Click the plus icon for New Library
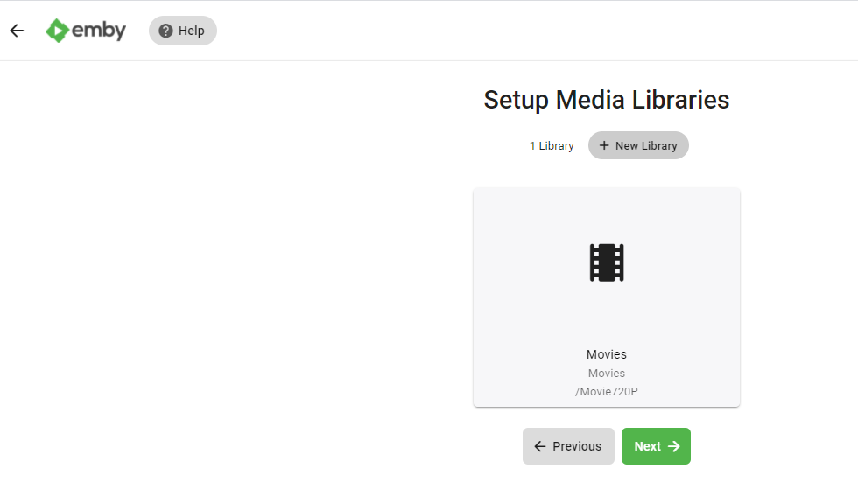This screenshot has height=504, width=858. pos(604,145)
